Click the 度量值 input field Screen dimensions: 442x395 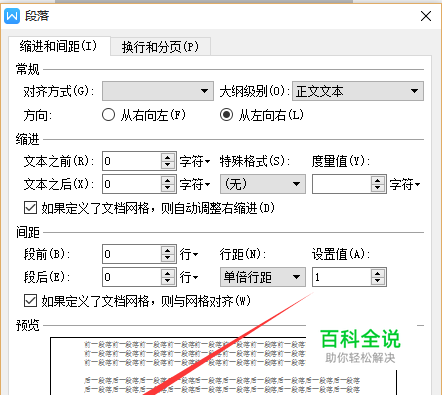point(342,184)
